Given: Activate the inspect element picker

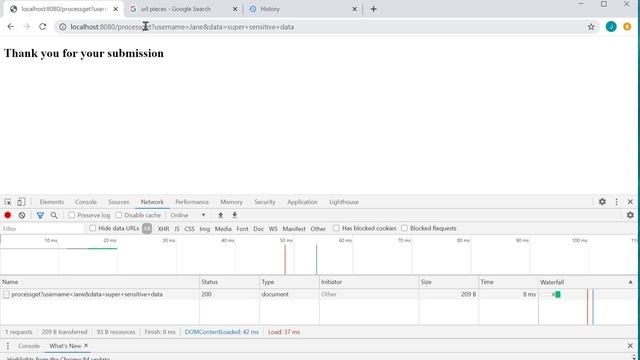Looking at the screenshot, I should [x=8, y=202].
